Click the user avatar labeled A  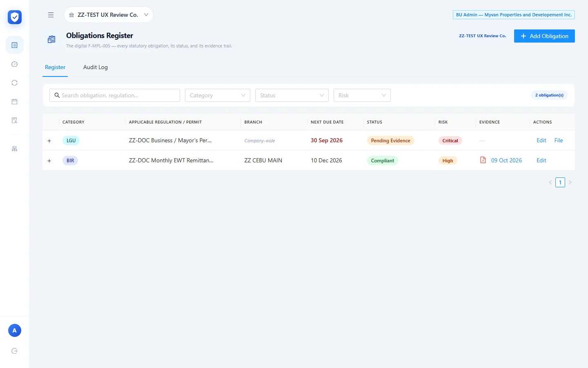(x=15, y=330)
